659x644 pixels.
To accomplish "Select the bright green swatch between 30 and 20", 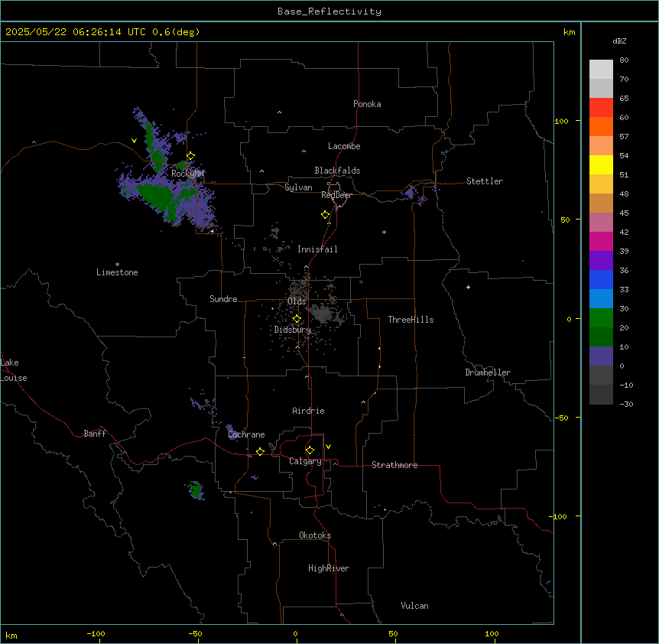I will coord(601,318).
